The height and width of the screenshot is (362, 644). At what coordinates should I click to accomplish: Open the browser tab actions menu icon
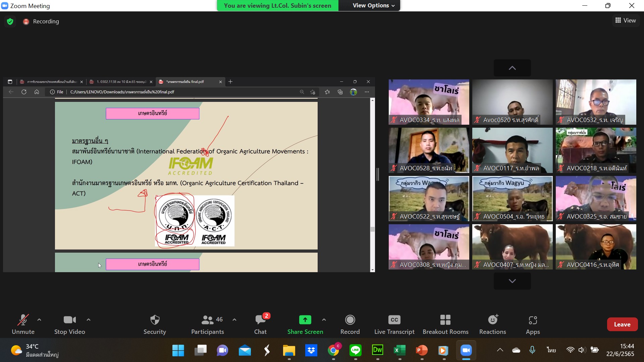coord(10,82)
